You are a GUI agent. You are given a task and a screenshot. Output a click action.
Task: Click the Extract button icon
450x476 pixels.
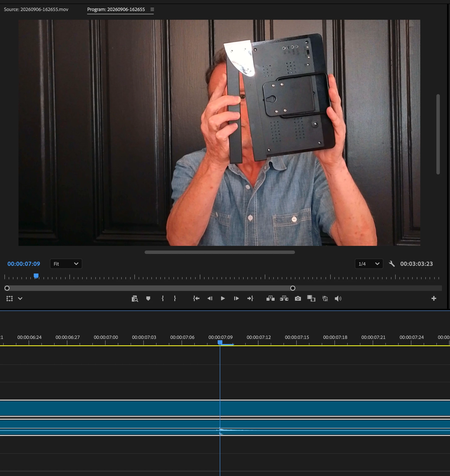point(284,298)
